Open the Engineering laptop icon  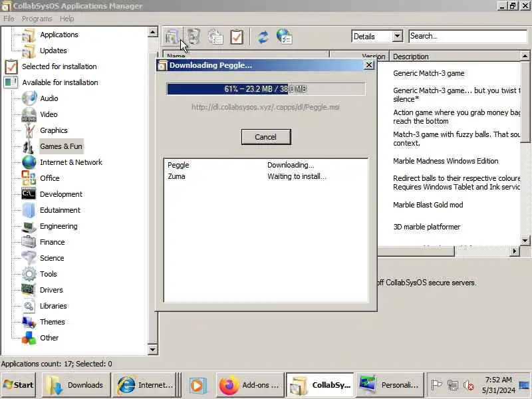(29, 226)
